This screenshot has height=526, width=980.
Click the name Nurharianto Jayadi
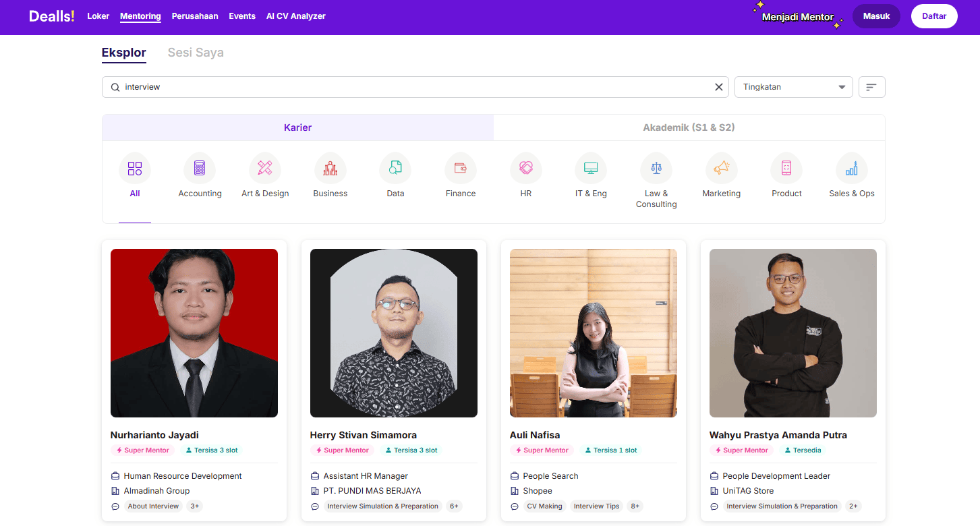click(x=154, y=435)
